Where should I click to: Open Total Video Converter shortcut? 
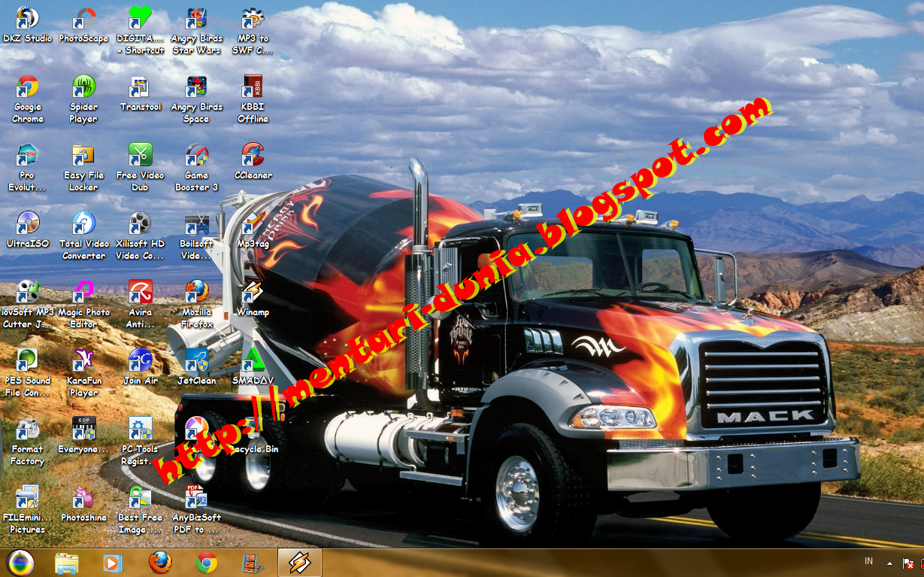point(83,235)
